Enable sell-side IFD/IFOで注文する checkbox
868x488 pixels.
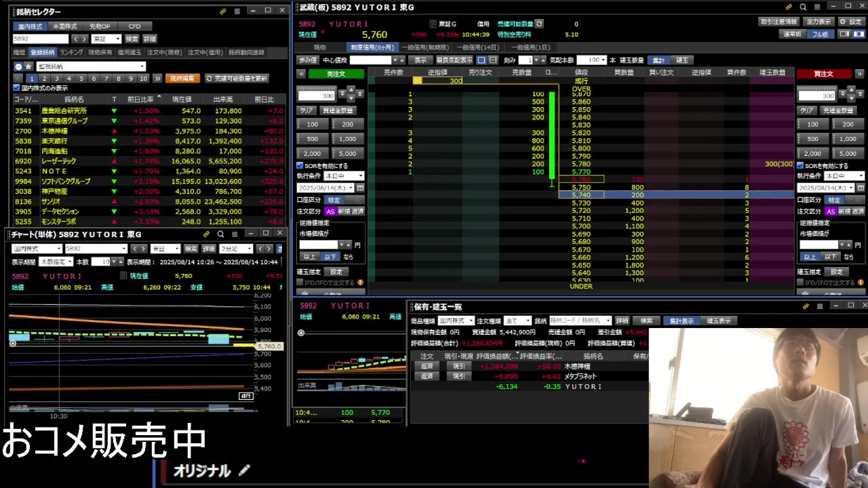300,283
